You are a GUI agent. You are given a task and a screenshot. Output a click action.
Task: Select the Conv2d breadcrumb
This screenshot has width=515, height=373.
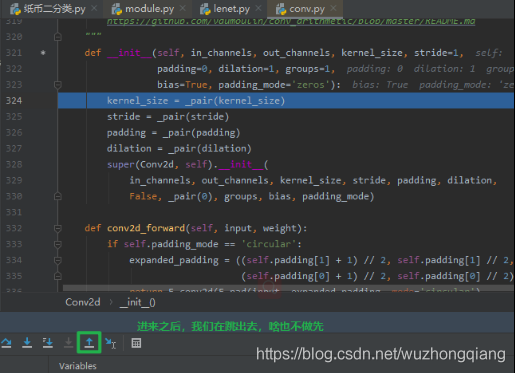pos(83,302)
